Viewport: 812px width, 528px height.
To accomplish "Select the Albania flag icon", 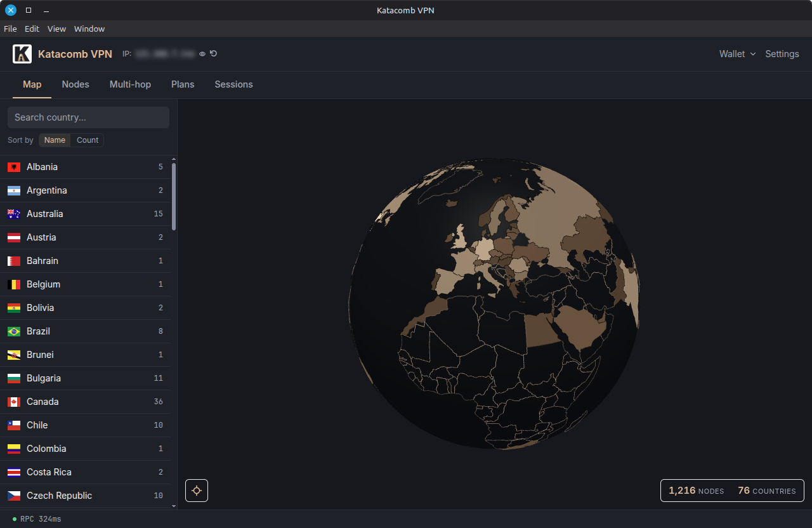I will (x=14, y=167).
